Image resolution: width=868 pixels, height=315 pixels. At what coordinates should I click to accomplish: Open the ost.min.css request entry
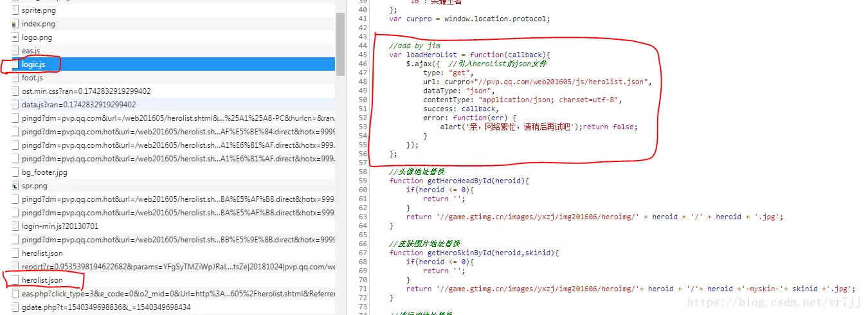point(86,91)
